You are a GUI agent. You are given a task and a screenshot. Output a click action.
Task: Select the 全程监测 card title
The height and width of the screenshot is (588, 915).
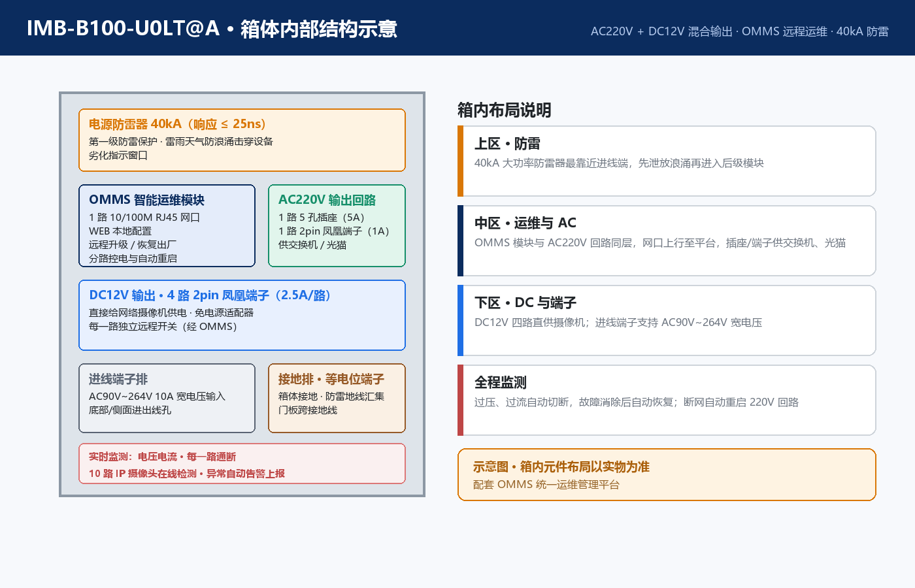tap(501, 383)
